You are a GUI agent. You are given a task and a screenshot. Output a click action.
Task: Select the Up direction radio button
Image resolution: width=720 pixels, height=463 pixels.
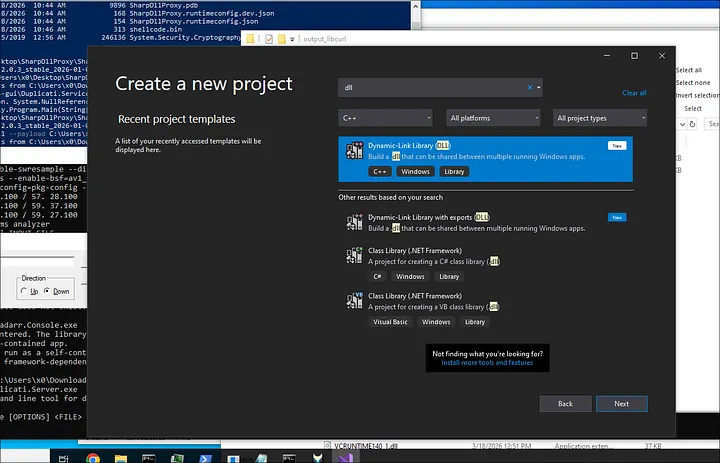[24, 291]
